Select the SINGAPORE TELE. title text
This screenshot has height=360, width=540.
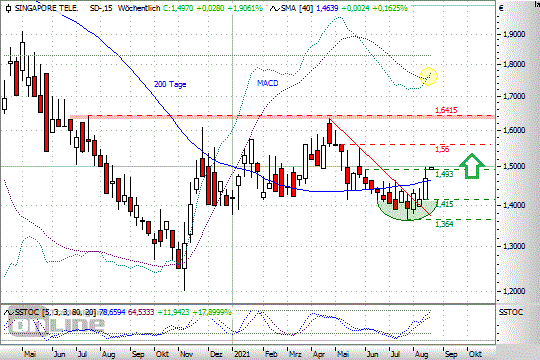coord(46,8)
